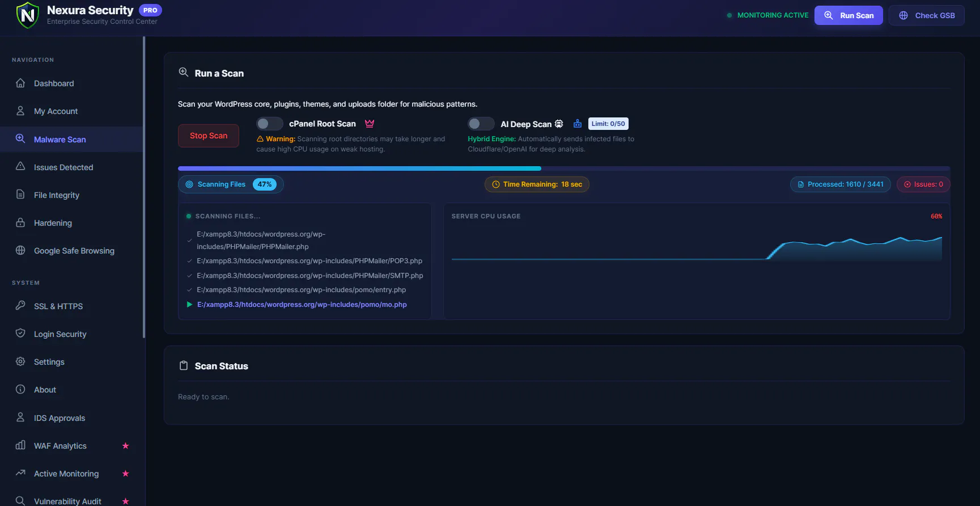Select Malware Scan in the sidebar
The width and height of the screenshot is (980, 506).
71,139
